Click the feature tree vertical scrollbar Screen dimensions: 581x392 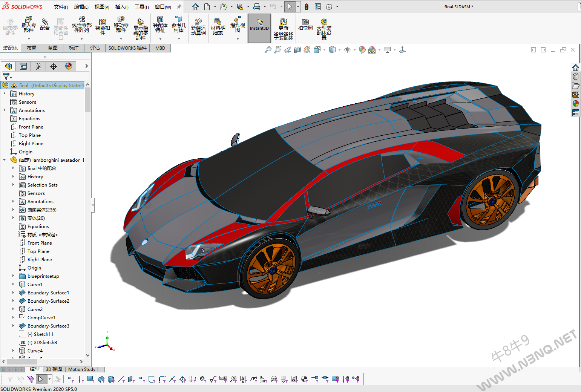click(88, 100)
